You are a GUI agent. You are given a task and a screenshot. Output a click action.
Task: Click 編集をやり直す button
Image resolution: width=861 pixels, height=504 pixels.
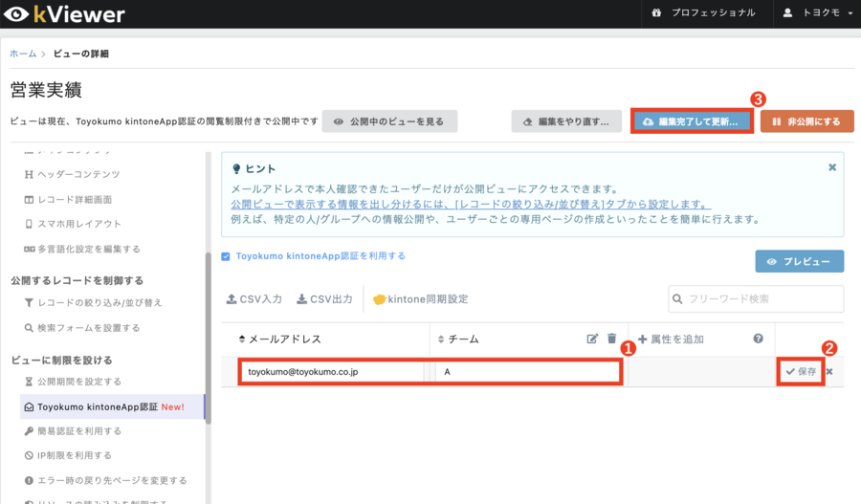click(x=566, y=121)
